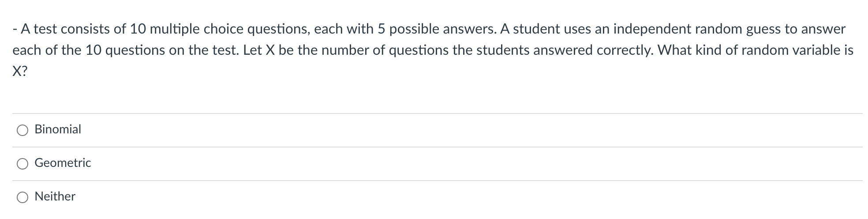The width and height of the screenshot is (868, 219).
Task: Click the leading dash before 'A test'
Action: pos(15,29)
